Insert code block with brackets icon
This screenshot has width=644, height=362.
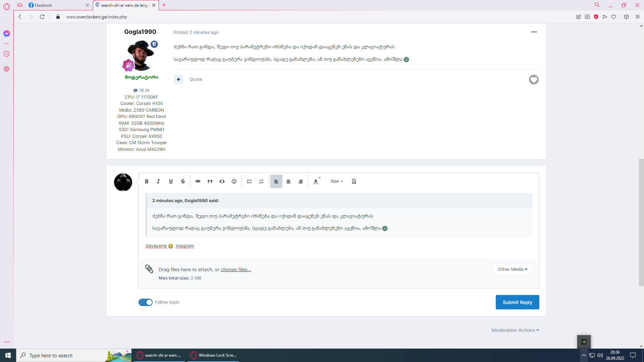click(x=222, y=181)
